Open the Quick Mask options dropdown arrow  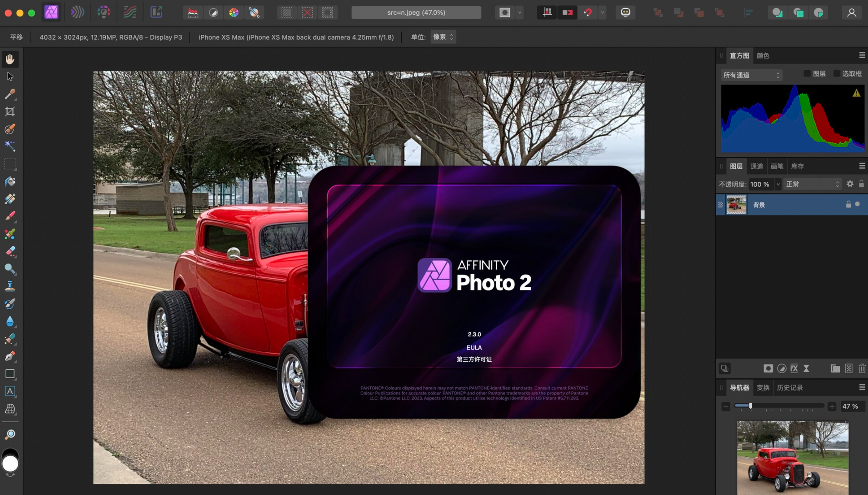(x=520, y=12)
